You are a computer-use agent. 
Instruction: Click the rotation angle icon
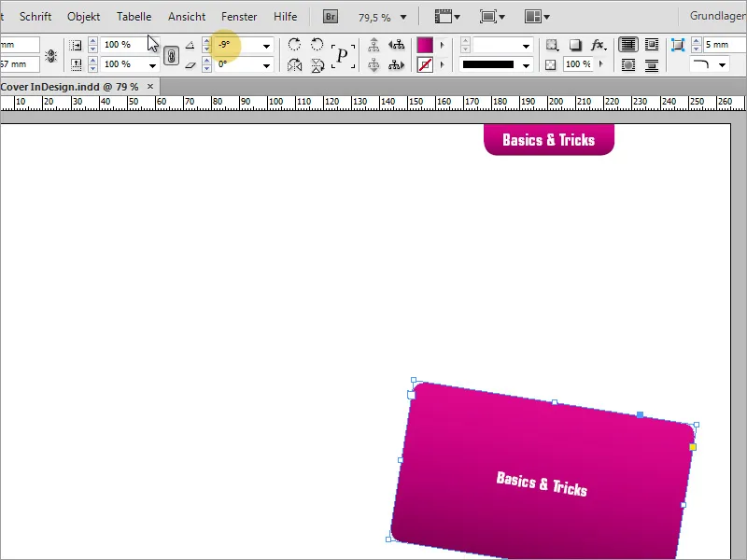pos(190,45)
